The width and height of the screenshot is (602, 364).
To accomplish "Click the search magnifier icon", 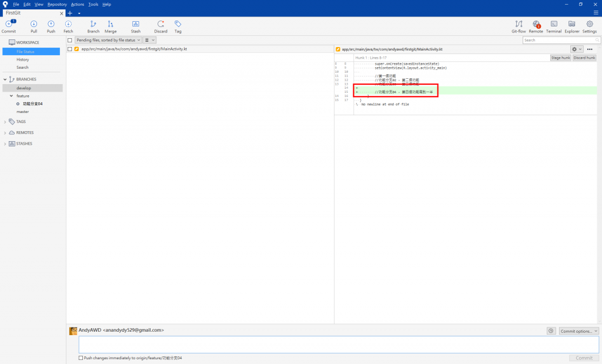I will pos(597,40).
